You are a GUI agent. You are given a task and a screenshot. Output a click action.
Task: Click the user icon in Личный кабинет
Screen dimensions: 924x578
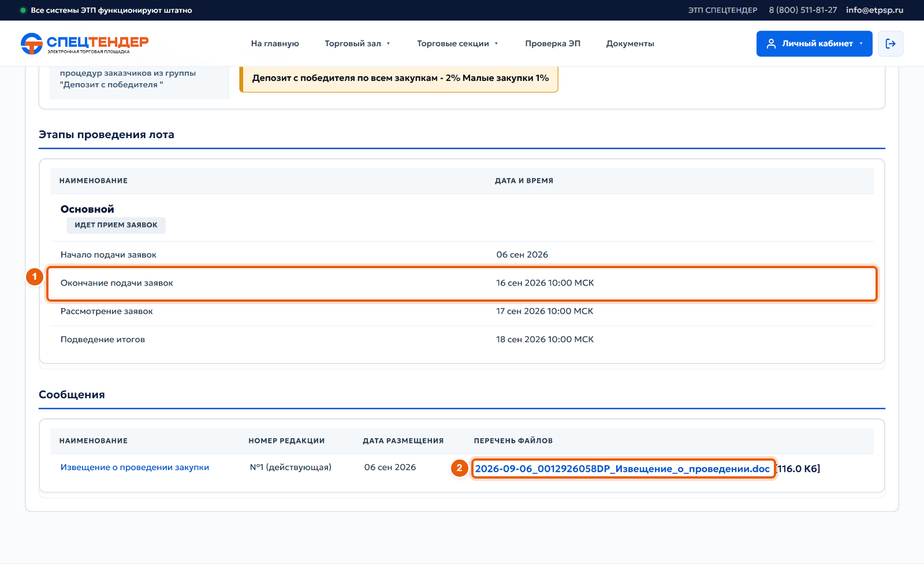[771, 44]
